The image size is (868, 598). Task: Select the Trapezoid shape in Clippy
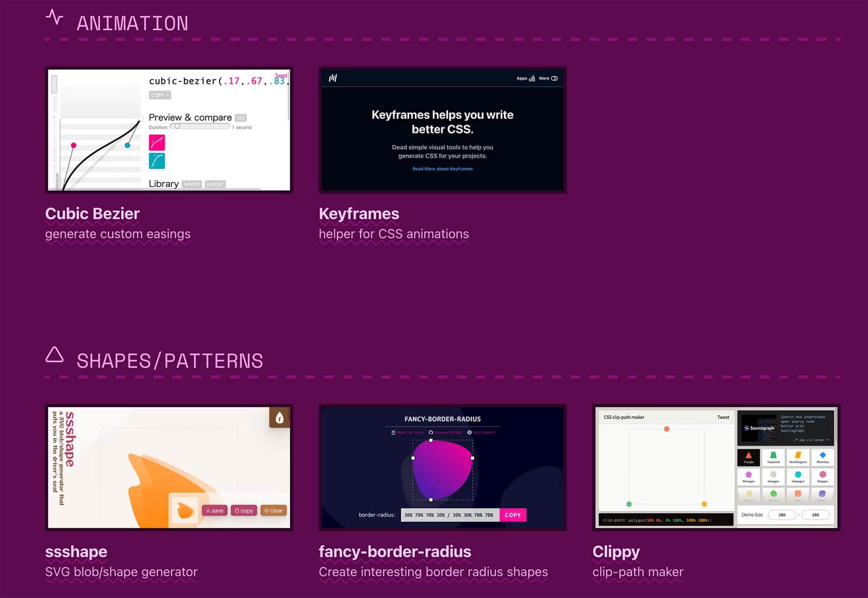[774, 458]
